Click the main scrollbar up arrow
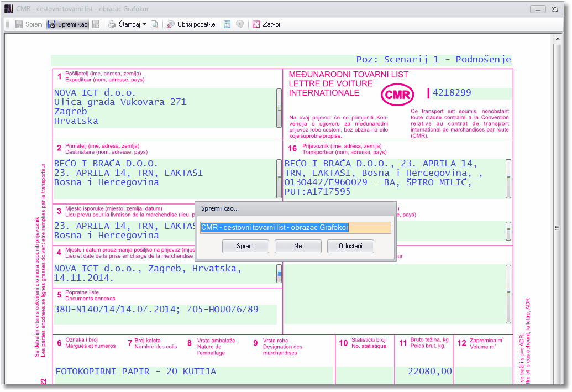This screenshot has width=572, height=392. [x=557, y=38]
